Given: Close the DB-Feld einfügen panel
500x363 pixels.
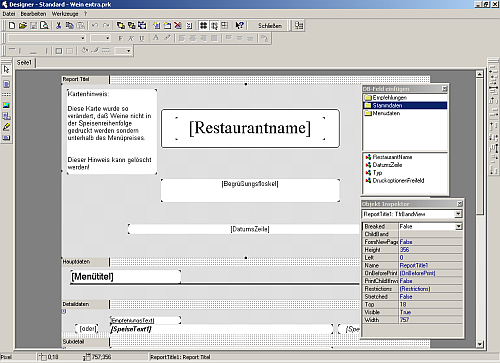Looking at the screenshot, I should (x=444, y=89).
